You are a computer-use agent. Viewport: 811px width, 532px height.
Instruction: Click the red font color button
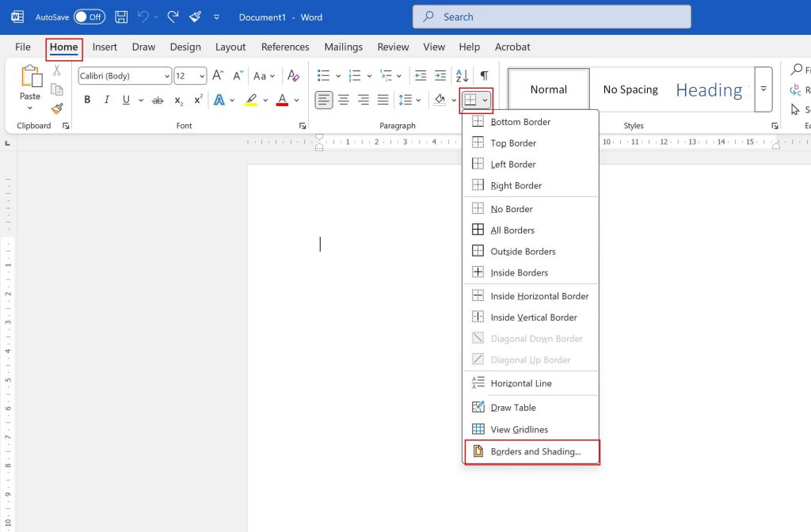[282, 100]
